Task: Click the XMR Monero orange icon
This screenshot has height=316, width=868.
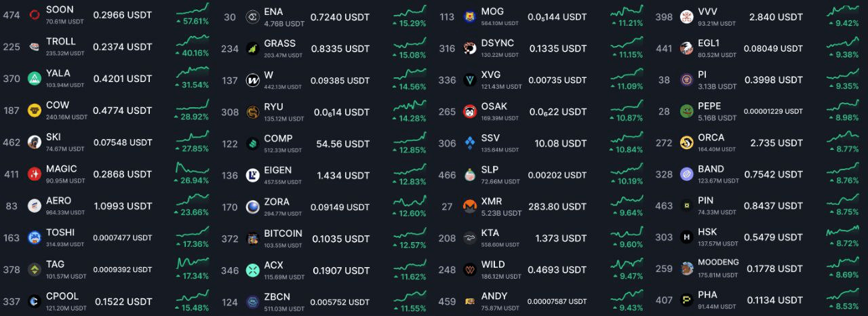Action: click(x=469, y=205)
